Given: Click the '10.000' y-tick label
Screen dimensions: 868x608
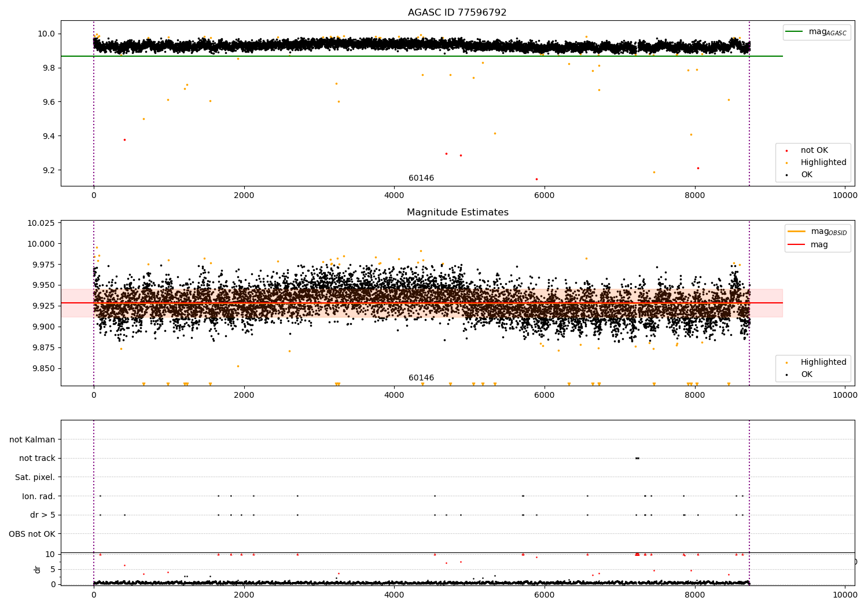Looking at the screenshot, I should [x=41, y=244].
